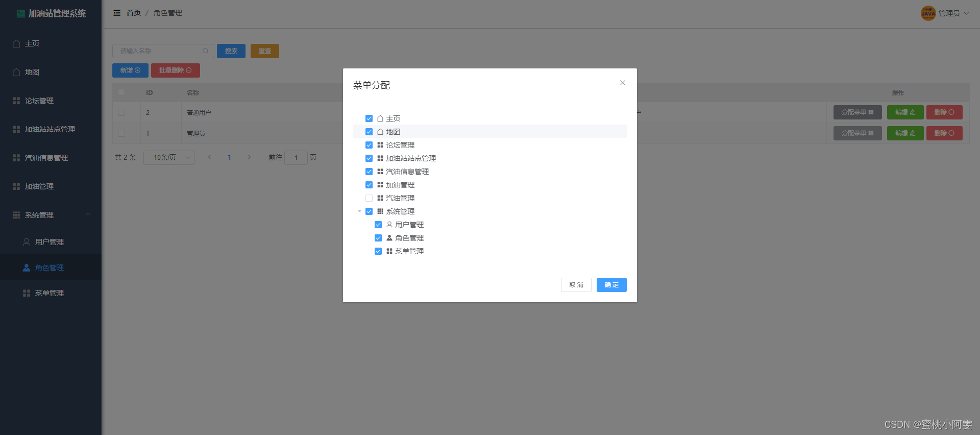Click the user icon beside 用户管理 in dialog tree
The height and width of the screenshot is (435, 980).
pos(389,225)
